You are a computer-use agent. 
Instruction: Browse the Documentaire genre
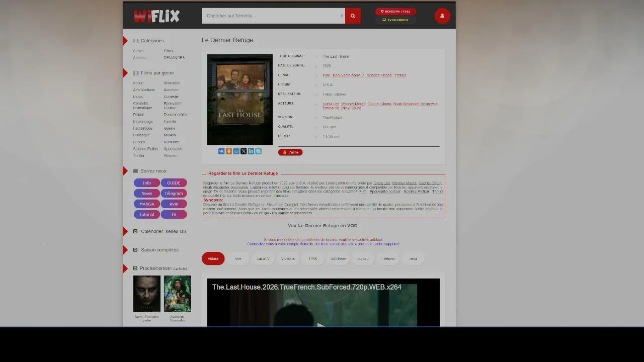175,115
